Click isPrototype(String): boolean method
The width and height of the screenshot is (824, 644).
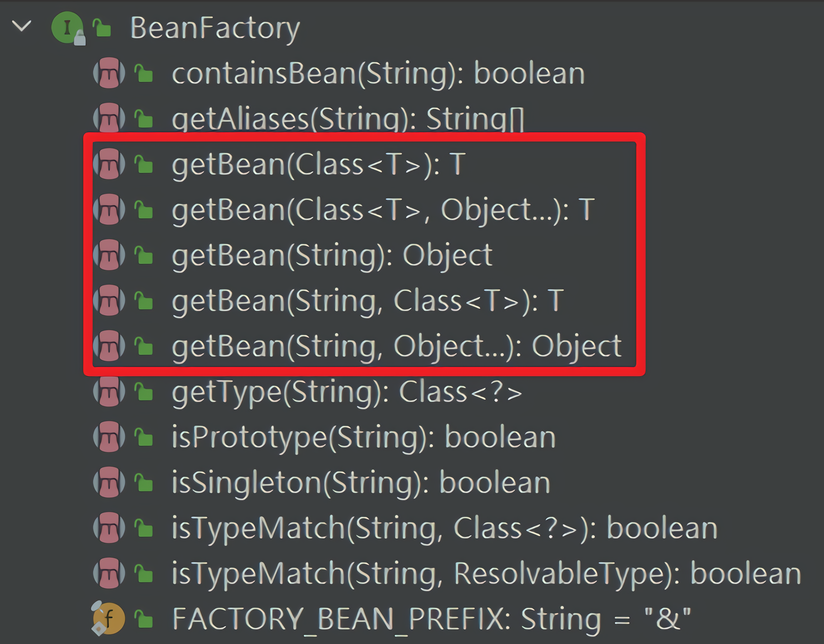363,438
